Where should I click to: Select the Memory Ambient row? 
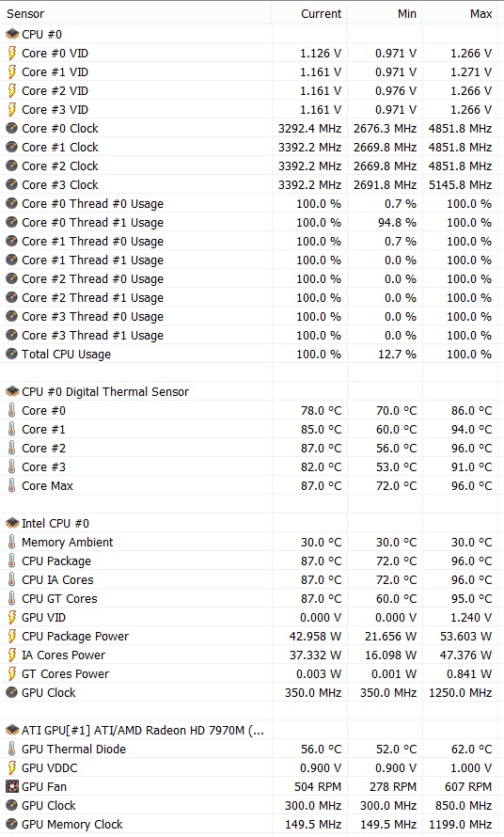tap(252, 543)
